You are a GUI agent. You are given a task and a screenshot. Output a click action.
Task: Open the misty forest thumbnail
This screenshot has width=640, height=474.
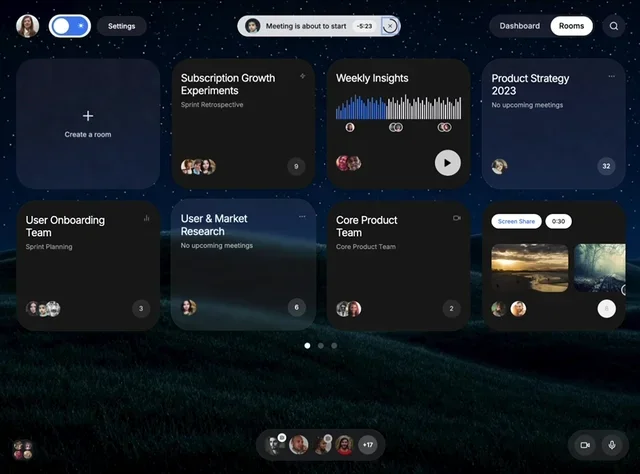pos(599,268)
